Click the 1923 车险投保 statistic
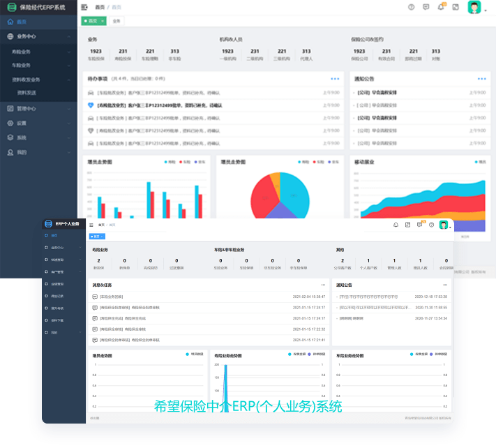Screen dimensions: 496x448 click(96, 54)
